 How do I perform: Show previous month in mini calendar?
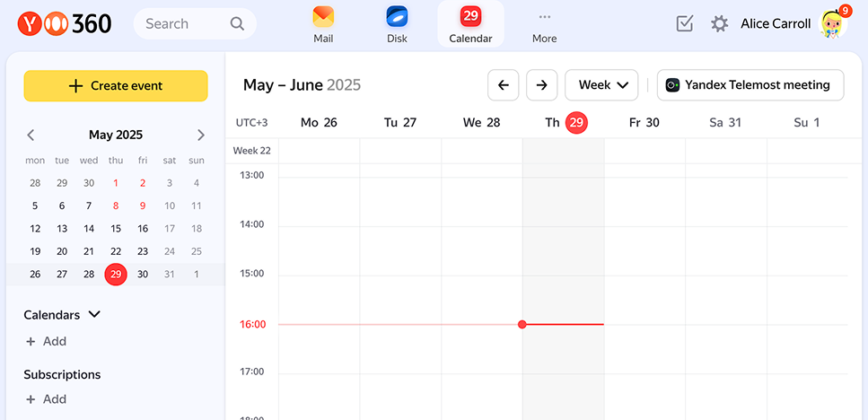pyautogui.click(x=31, y=136)
